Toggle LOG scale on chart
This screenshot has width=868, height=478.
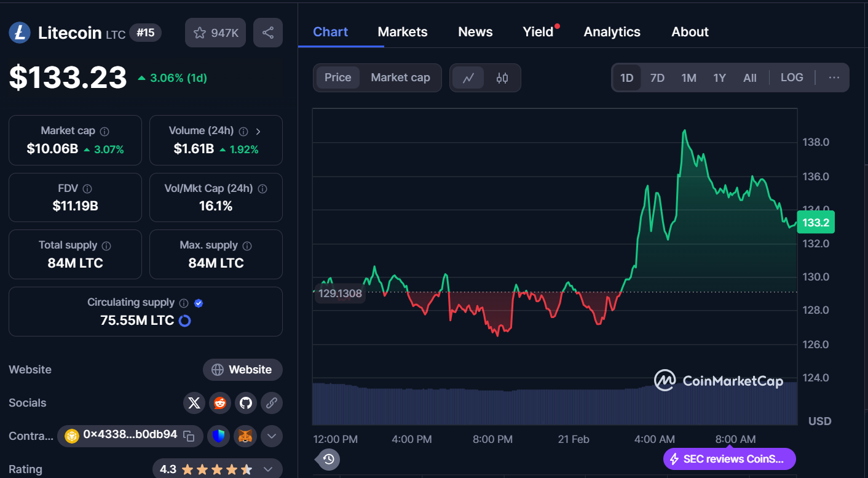[792, 78]
